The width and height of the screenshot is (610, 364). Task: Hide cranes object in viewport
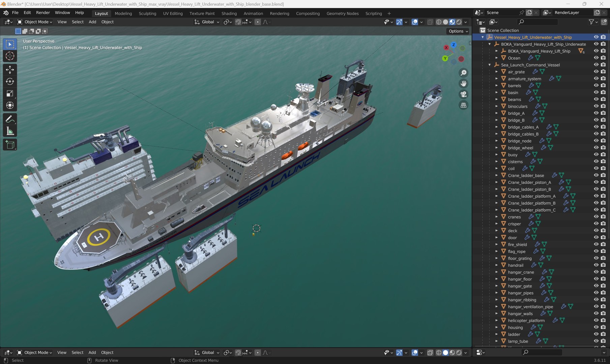pyautogui.click(x=596, y=217)
